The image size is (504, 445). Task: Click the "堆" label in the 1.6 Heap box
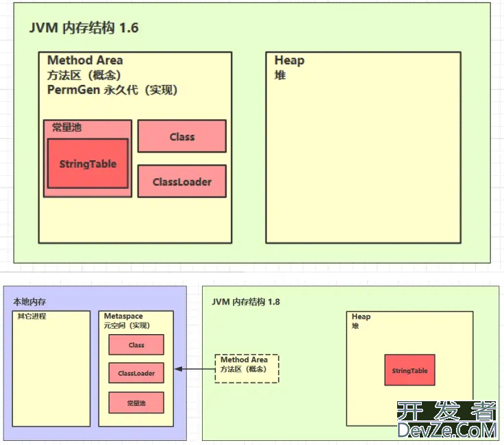(280, 75)
